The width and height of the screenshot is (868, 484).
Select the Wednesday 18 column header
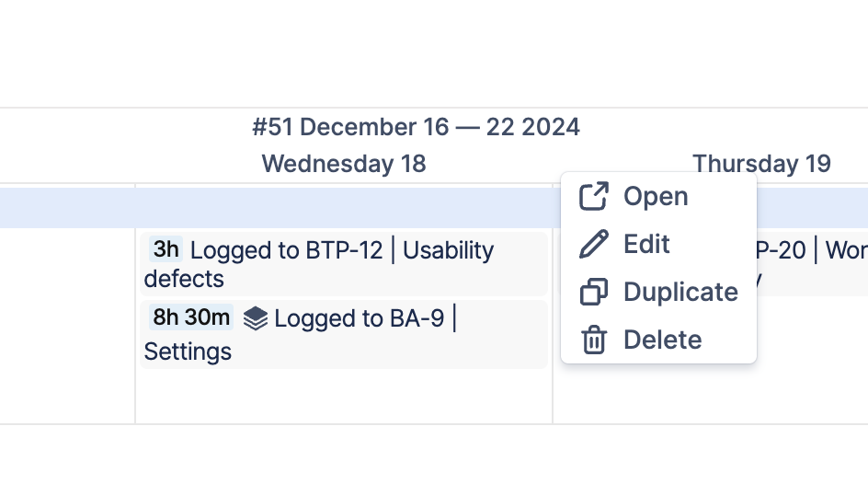344,164
